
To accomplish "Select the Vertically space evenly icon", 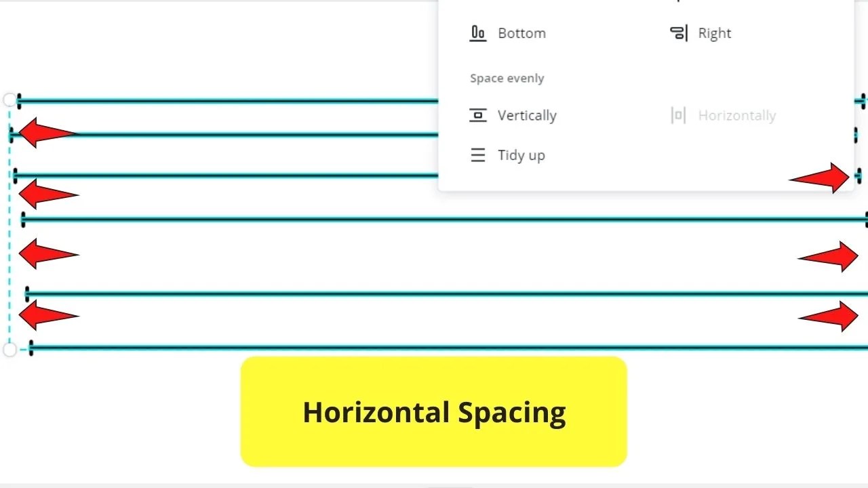I will pos(478,115).
